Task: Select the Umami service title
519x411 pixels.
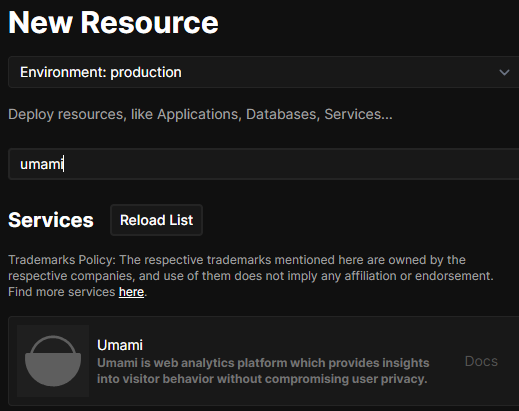Action: pyautogui.click(x=120, y=345)
